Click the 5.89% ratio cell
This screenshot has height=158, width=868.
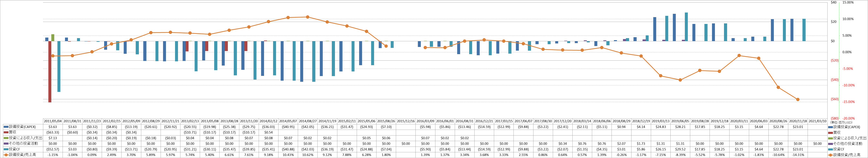(x=151, y=155)
